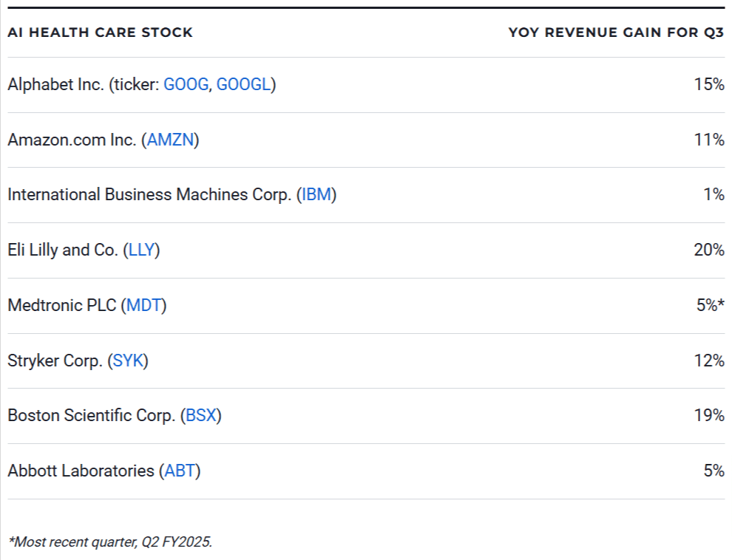Click the Q2 FY2025 footnote text
This screenshot has width=732, height=560.
tap(110, 542)
